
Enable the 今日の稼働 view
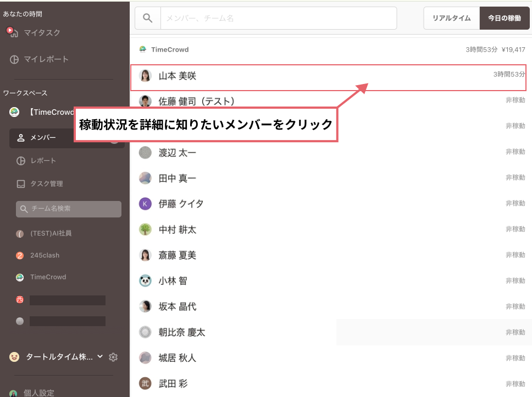504,18
